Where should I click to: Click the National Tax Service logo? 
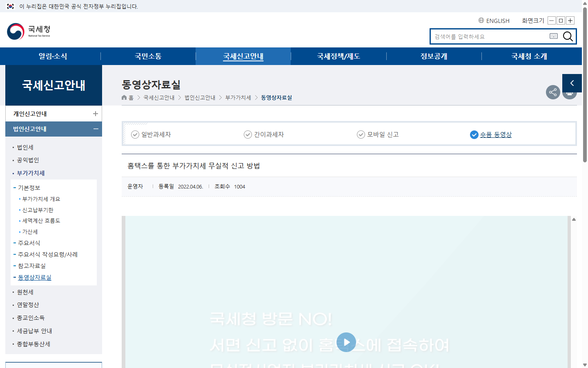pyautogui.click(x=29, y=31)
